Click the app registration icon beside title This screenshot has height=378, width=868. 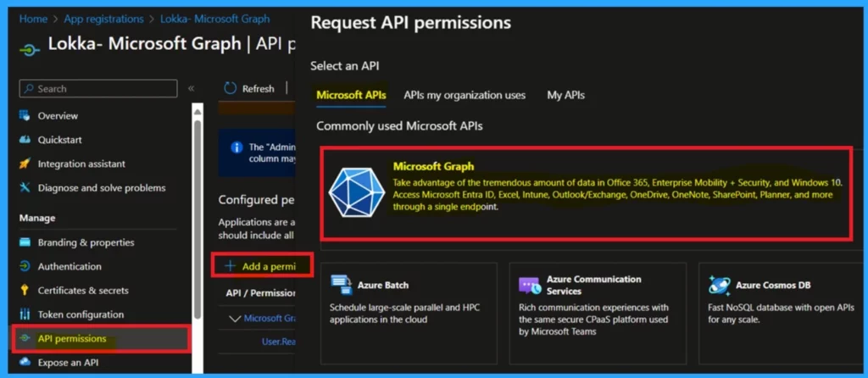30,49
